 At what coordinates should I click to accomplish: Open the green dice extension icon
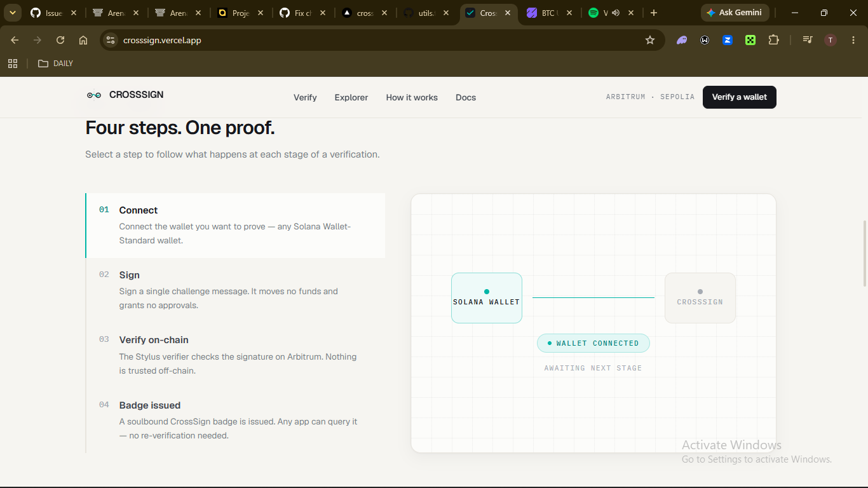tap(750, 40)
